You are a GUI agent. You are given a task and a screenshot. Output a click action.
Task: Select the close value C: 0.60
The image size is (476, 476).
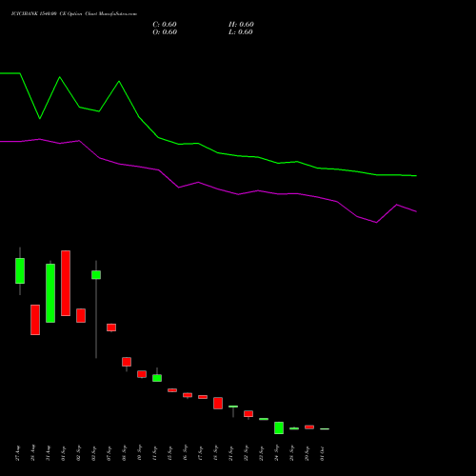click(x=165, y=25)
